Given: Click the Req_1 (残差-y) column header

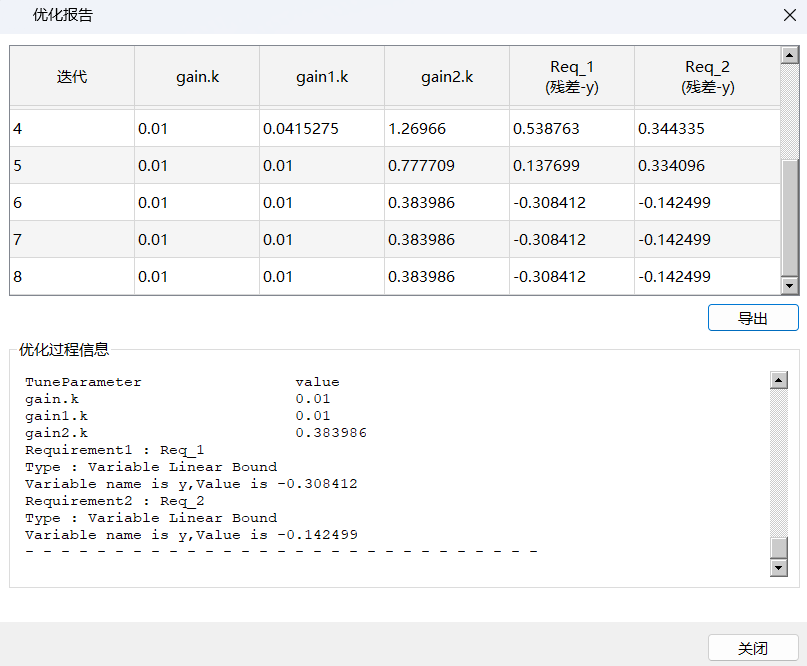Looking at the screenshot, I should pyautogui.click(x=571, y=76).
